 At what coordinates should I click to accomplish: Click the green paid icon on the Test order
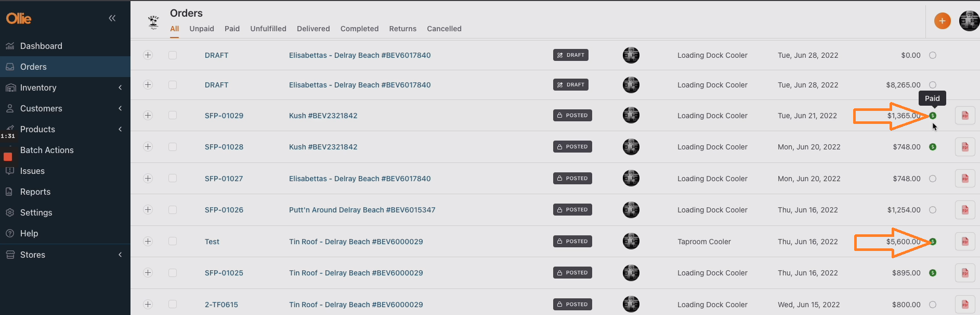pos(933,242)
